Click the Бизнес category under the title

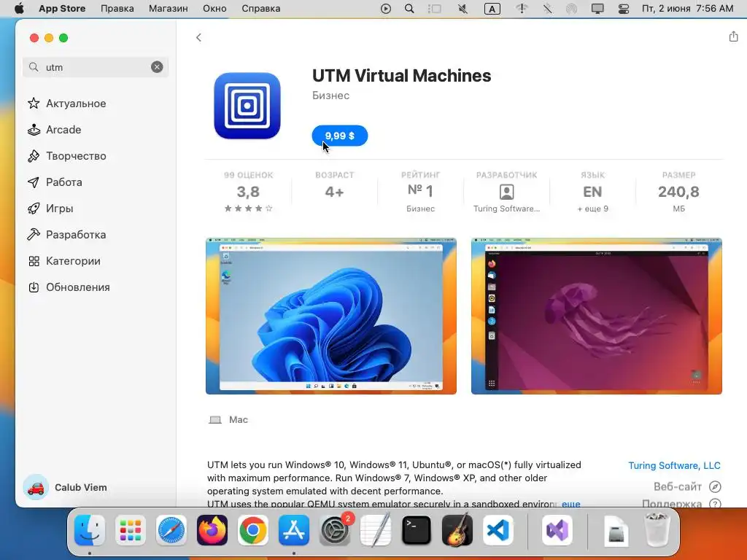pos(330,96)
